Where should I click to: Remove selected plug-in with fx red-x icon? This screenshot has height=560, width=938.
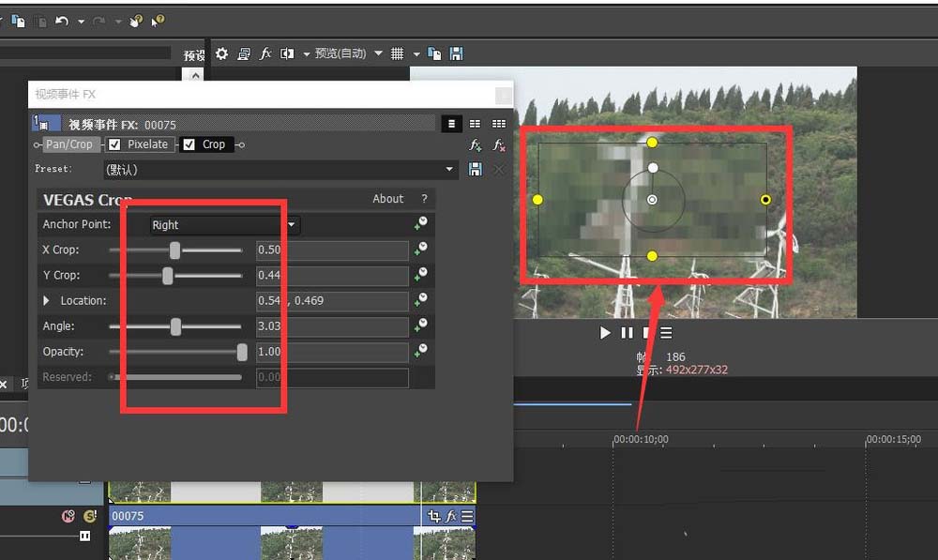coord(499,145)
